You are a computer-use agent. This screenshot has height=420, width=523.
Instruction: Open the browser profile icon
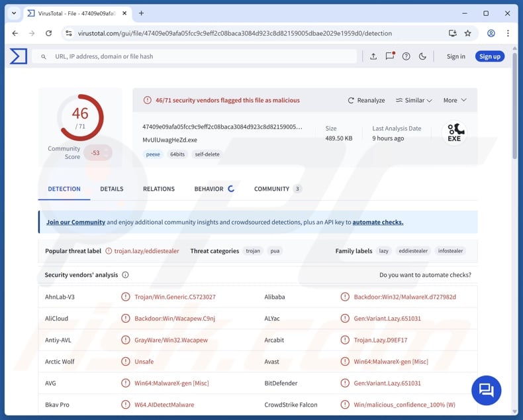tap(491, 33)
